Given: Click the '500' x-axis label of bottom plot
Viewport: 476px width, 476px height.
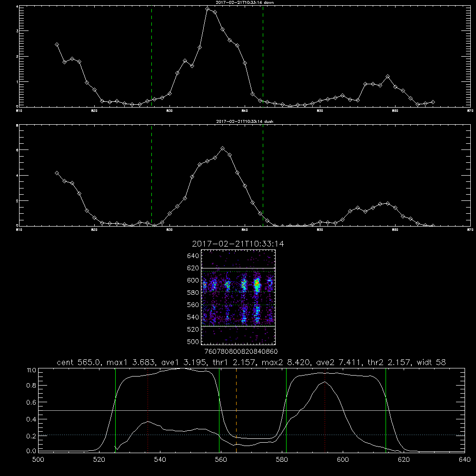Looking at the screenshot, I should pos(38,459).
